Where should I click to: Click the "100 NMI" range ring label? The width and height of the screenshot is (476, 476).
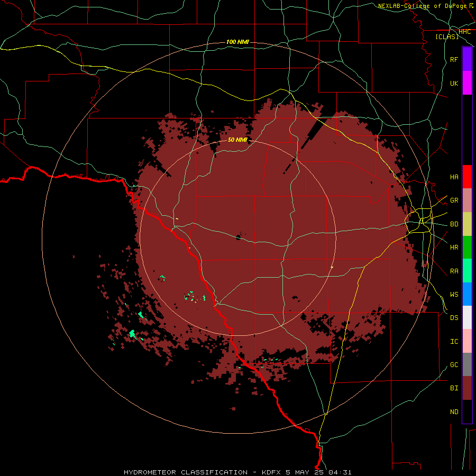tap(237, 42)
